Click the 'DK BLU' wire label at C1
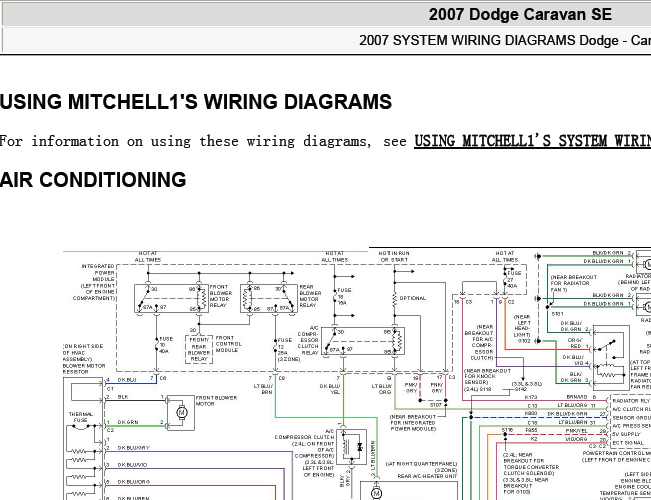 tap(127, 380)
